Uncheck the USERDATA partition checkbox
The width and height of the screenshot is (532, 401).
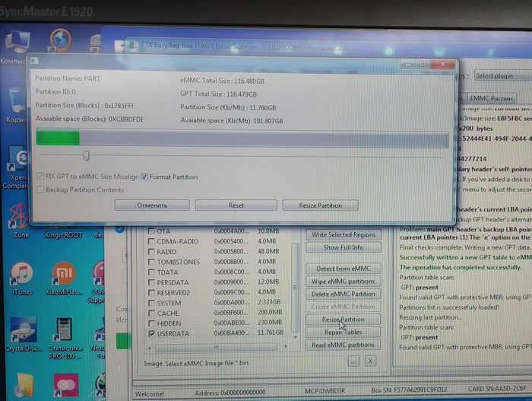(150, 333)
